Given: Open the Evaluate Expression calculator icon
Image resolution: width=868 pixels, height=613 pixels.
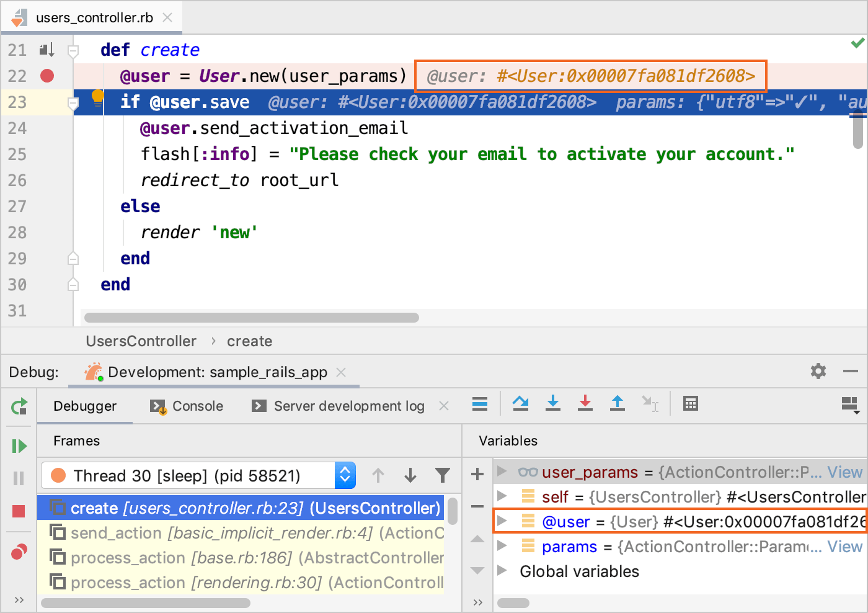Looking at the screenshot, I should (x=690, y=404).
